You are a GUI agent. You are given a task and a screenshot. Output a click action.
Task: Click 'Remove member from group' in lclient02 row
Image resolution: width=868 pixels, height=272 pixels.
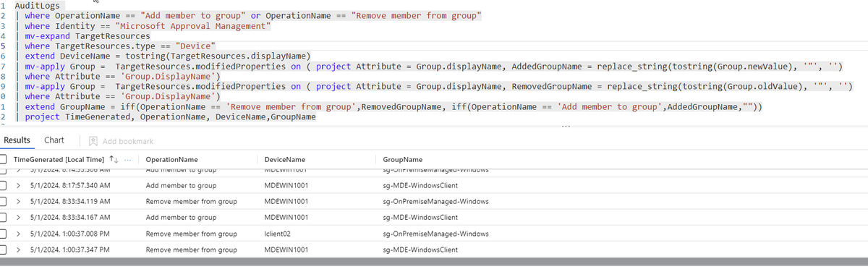click(x=192, y=234)
